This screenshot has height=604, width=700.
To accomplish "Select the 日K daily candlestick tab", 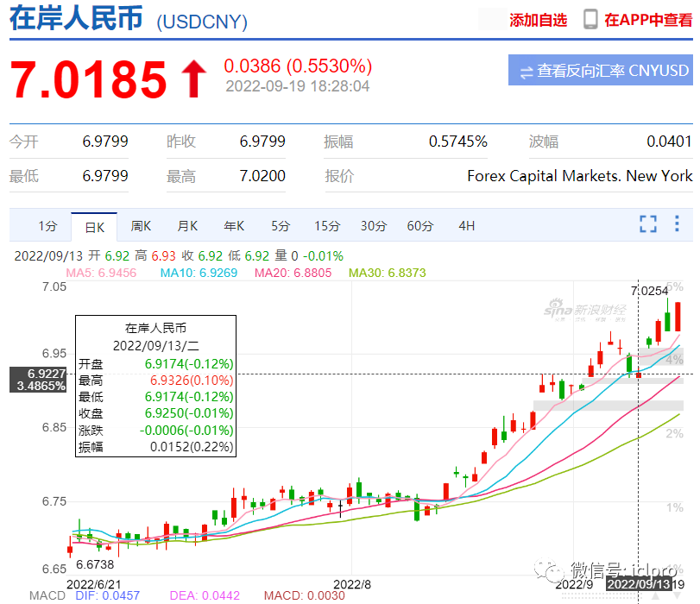I will (x=94, y=227).
